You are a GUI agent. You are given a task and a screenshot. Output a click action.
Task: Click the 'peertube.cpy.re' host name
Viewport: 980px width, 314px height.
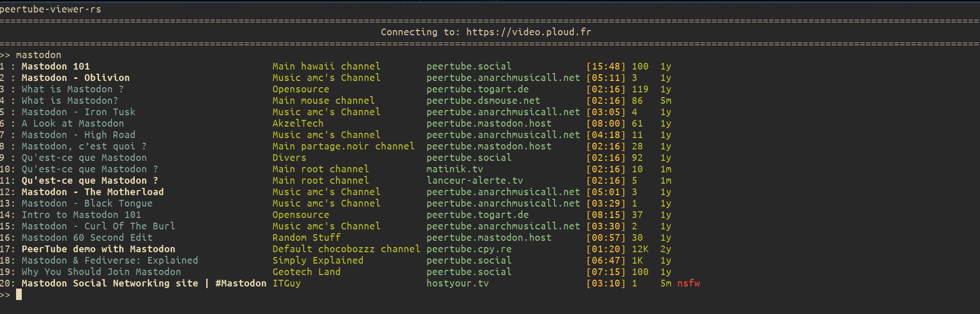point(469,249)
